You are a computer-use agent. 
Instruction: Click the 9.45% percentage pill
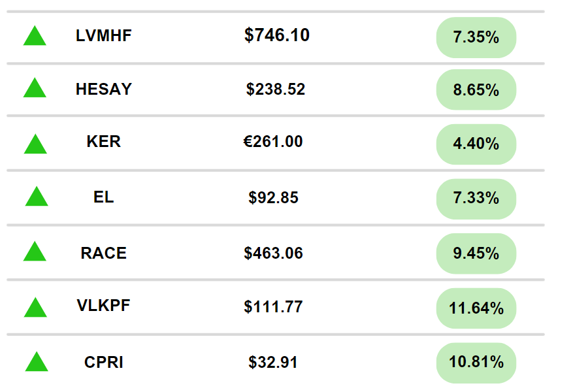pyautogui.click(x=476, y=253)
